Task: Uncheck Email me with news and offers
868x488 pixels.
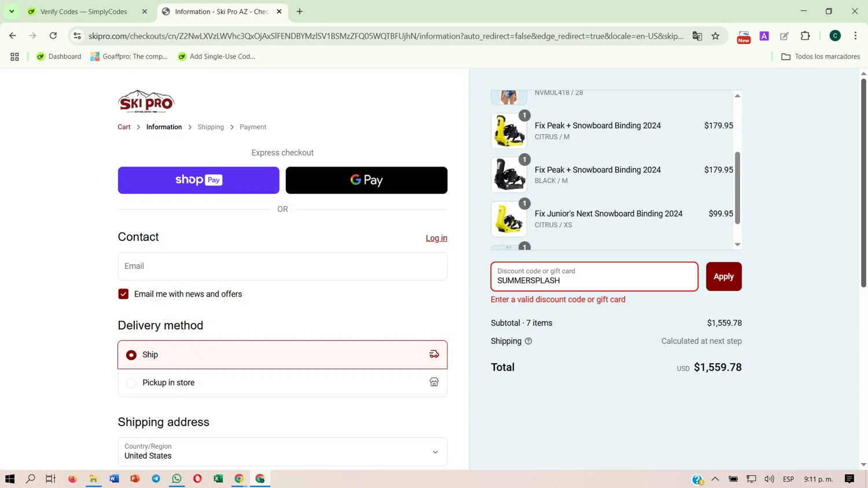Action: [123, 294]
